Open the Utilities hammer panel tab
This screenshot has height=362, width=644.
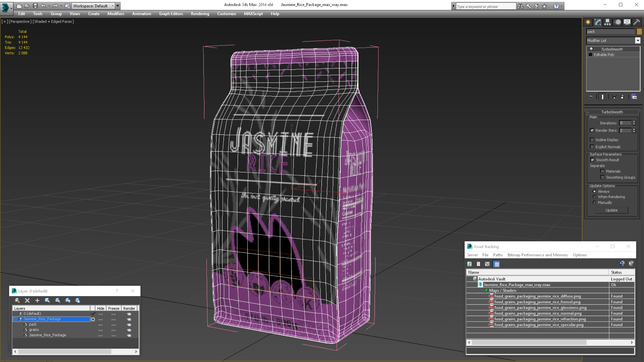[x=636, y=22]
